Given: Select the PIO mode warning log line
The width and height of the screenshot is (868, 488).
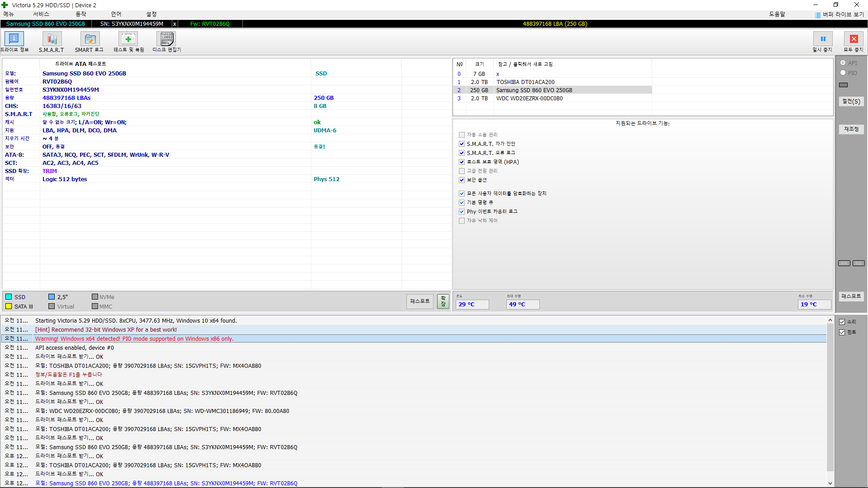Looking at the screenshot, I should [x=414, y=339].
